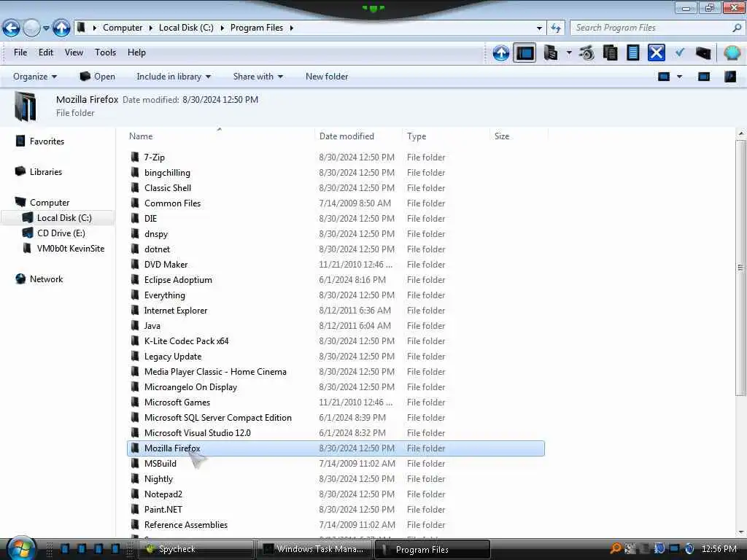Select the Eclipse Adoptium folder

tap(336, 279)
